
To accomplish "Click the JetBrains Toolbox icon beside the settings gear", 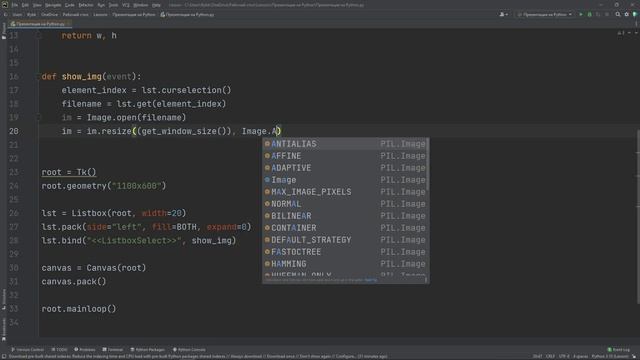I will 635,14.
